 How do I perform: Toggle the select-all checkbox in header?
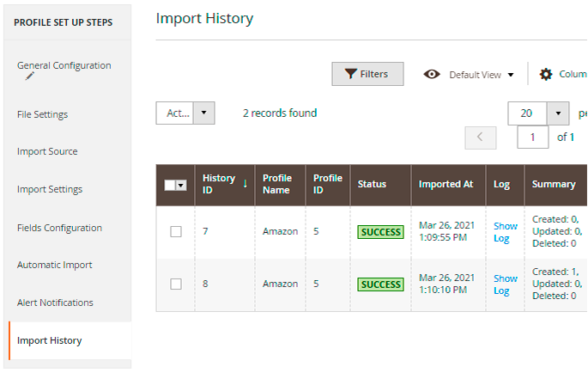click(170, 185)
